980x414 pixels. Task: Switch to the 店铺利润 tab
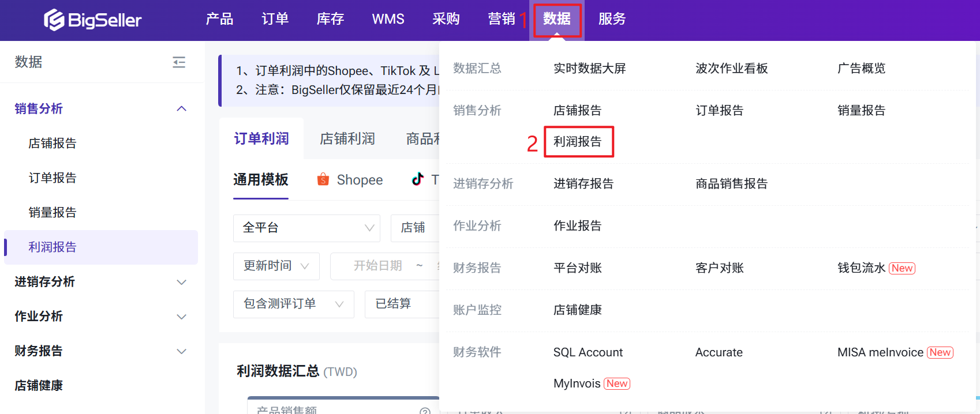tap(347, 139)
